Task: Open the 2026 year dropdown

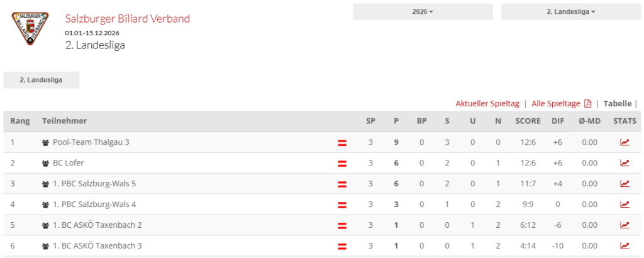Action: coord(423,12)
